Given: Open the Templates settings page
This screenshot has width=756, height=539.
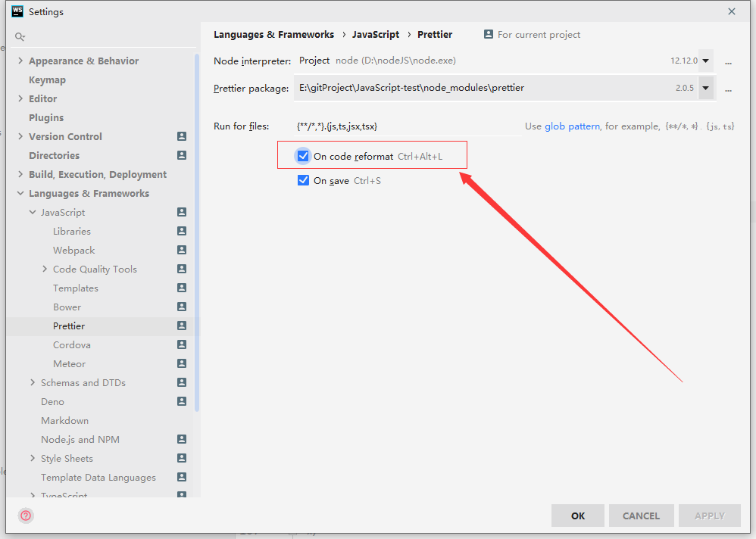Looking at the screenshot, I should (76, 288).
